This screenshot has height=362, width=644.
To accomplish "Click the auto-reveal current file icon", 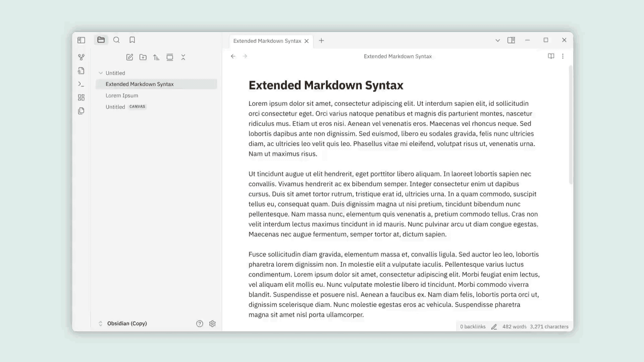I will pos(170,57).
